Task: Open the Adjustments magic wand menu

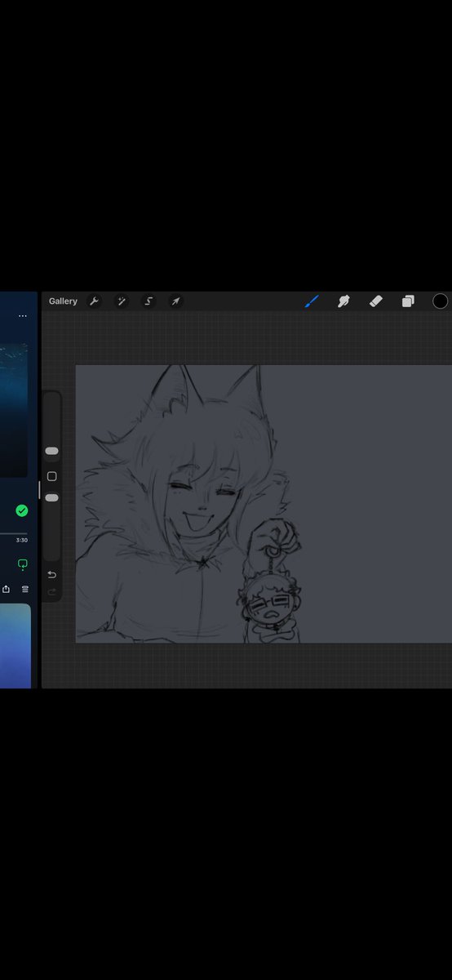Action: [x=121, y=301]
